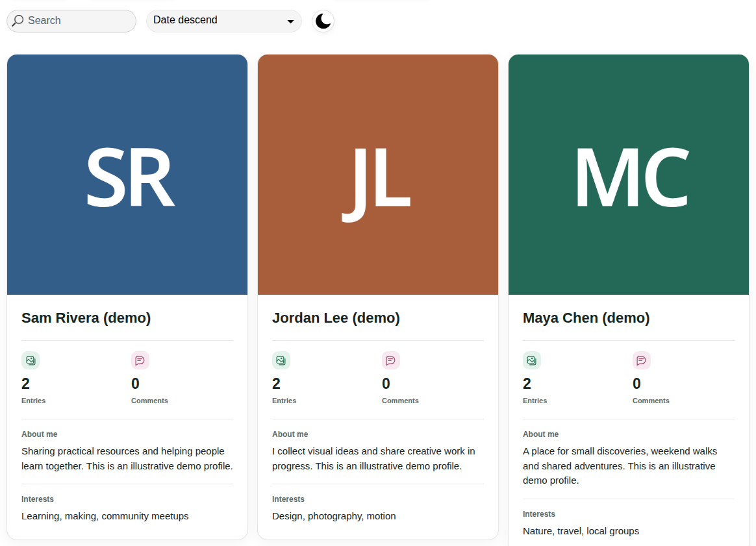756x546 pixels.
Task: Click the Comments label under Jordan Lee
Action: click(400, 401)
